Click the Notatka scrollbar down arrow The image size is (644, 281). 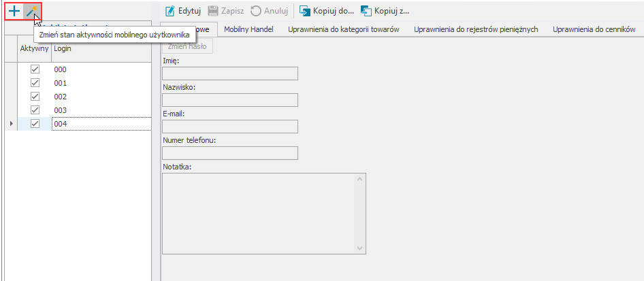tap(360, 249)
